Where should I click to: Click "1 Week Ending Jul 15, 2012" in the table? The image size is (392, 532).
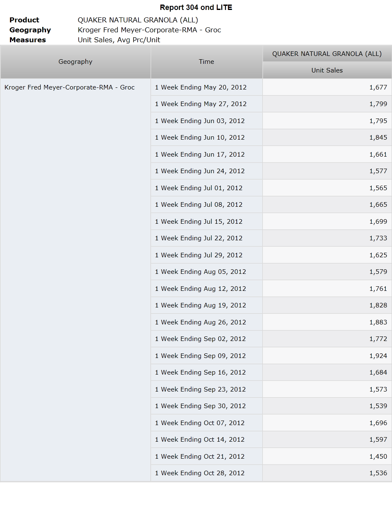pos(206,221)
